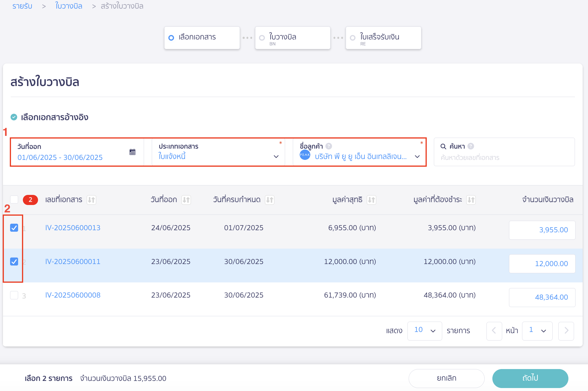
Task: Sort by เลขที่เอกสาร column icon
Action: (92, 200)
